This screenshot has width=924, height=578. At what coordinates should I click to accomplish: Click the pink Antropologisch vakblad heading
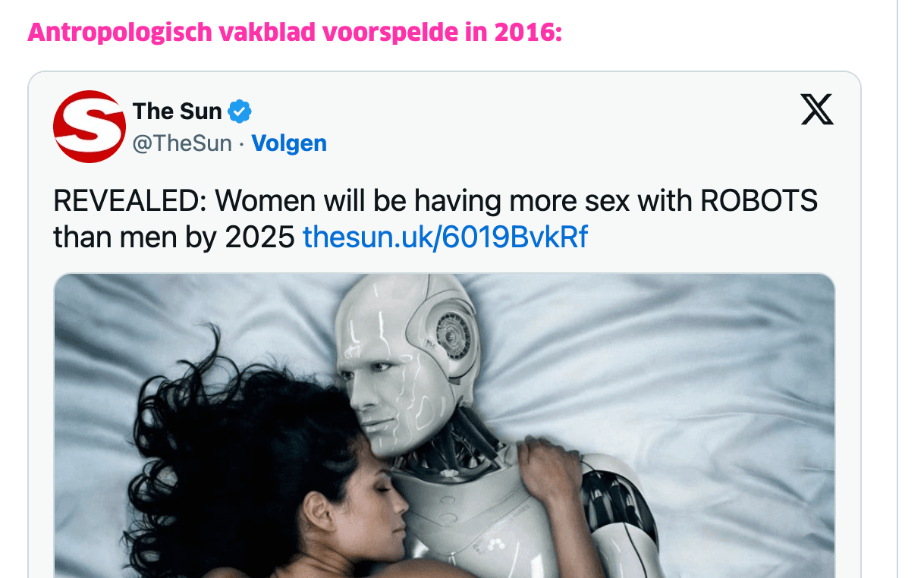pyautogui.click(x=294, y=33)
